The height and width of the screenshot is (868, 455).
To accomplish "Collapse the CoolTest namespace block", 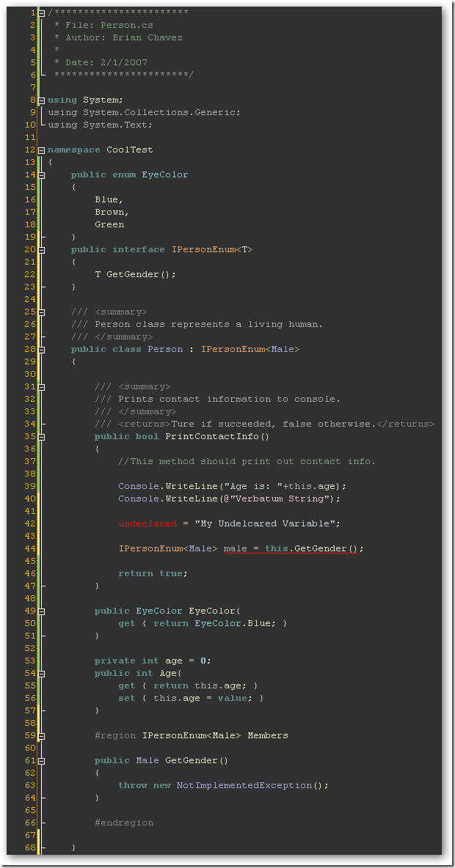I will [42, 150].
